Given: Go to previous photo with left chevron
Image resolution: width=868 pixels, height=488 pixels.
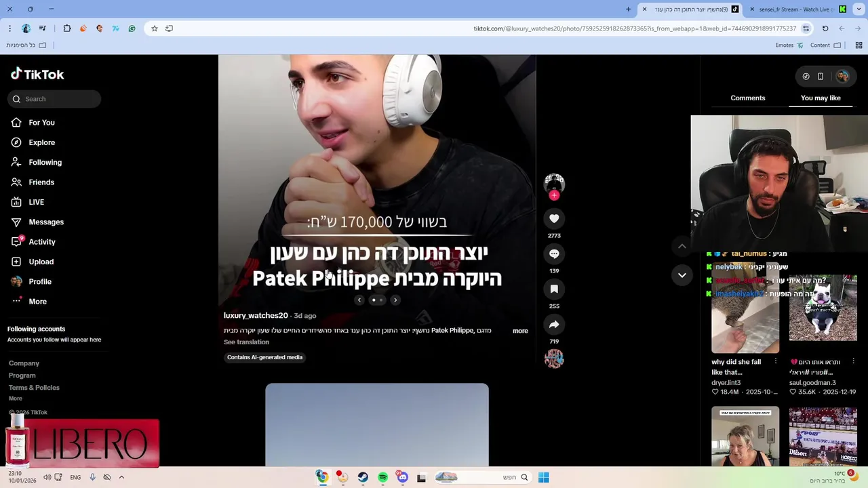Looking at the screenshot, I should [359, 300].
